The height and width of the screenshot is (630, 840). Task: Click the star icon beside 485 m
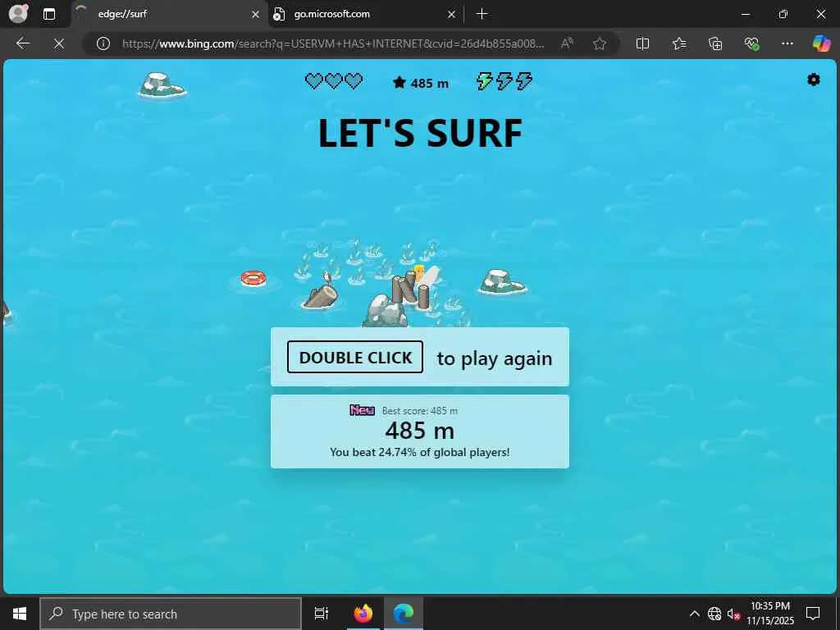tap(399, 83)
